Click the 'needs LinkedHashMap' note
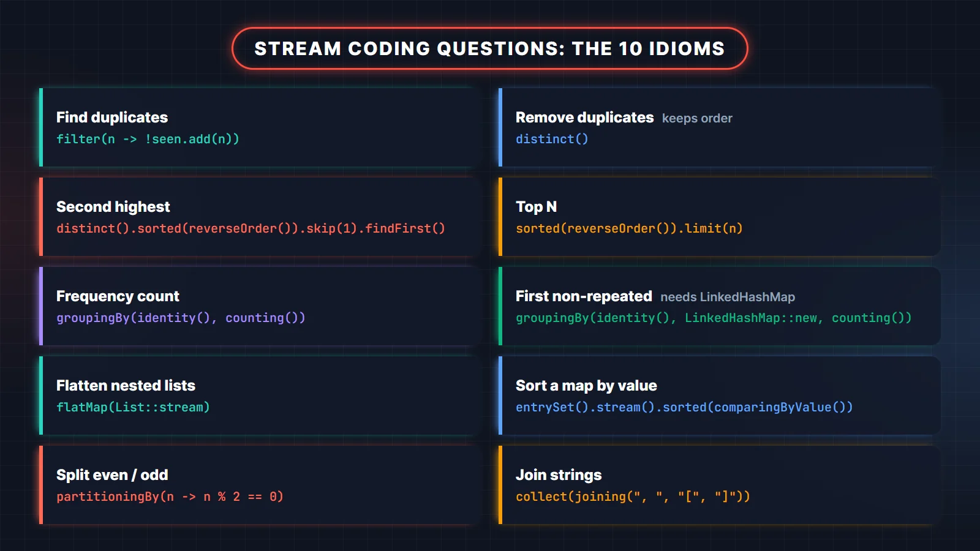Screen dimensions: 980x551 tap(728, 297)
